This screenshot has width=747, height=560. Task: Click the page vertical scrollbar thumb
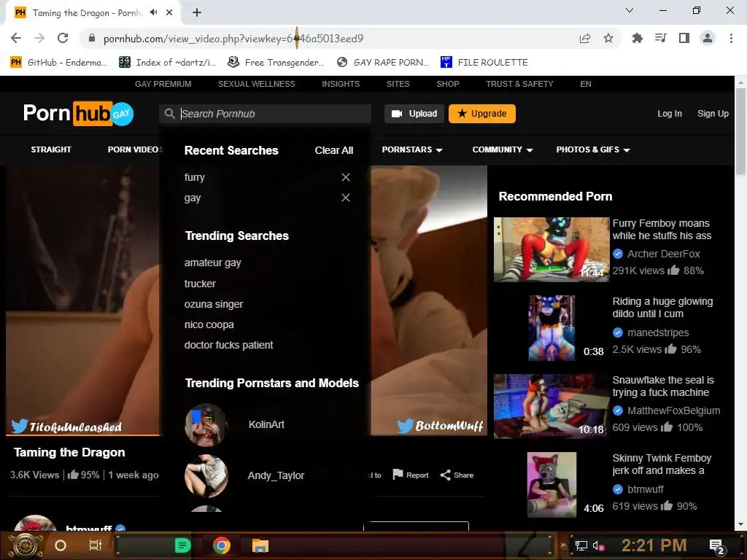coord(740,131)
